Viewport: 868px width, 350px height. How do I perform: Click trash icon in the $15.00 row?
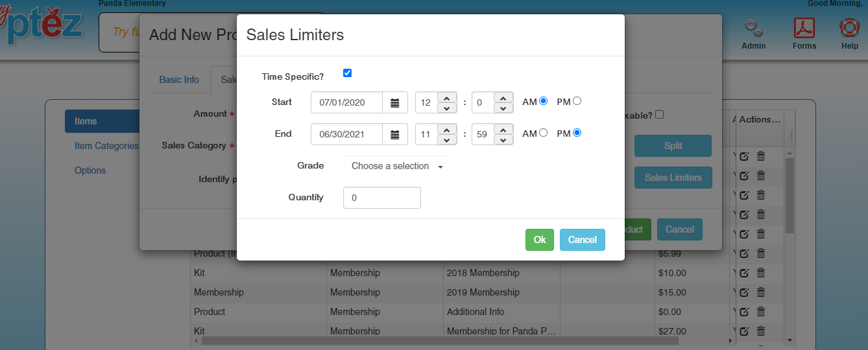pyautogui.click(x=761, y=292)
